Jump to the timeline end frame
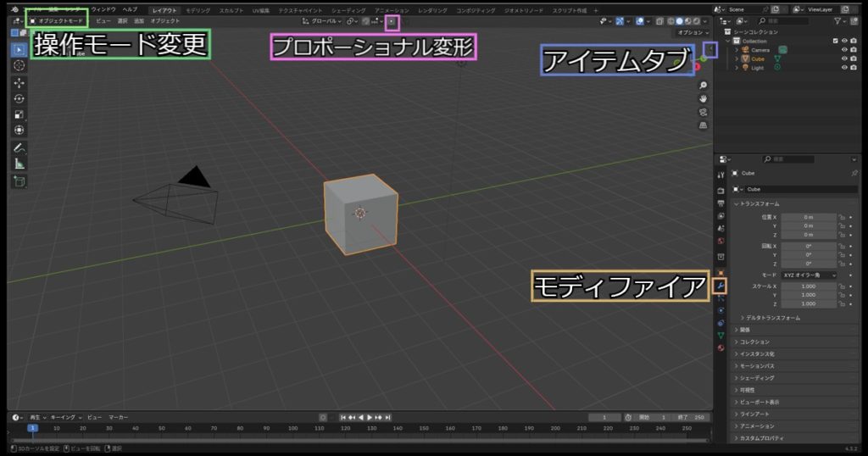The width and height of the screenshot is (868, 456). click(388, 418)
